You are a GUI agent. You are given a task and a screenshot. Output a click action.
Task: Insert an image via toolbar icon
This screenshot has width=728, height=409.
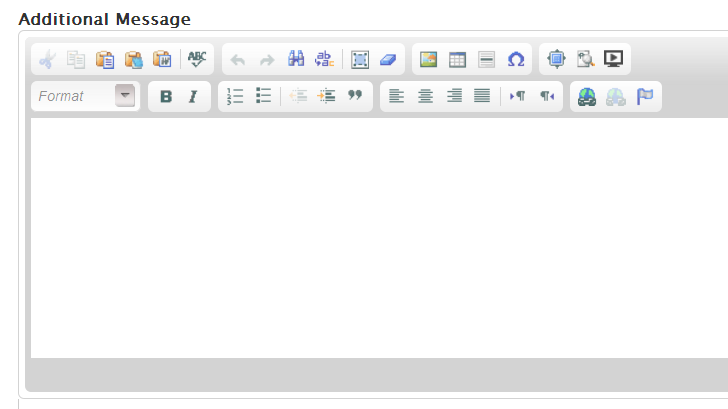[x=428, y=60]
